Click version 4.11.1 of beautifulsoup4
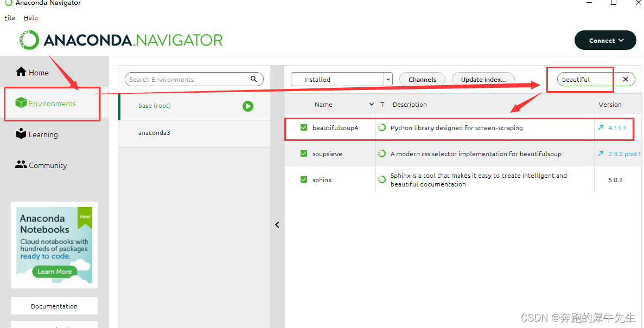Screen dimensions: 644x328 coord(617,127)
